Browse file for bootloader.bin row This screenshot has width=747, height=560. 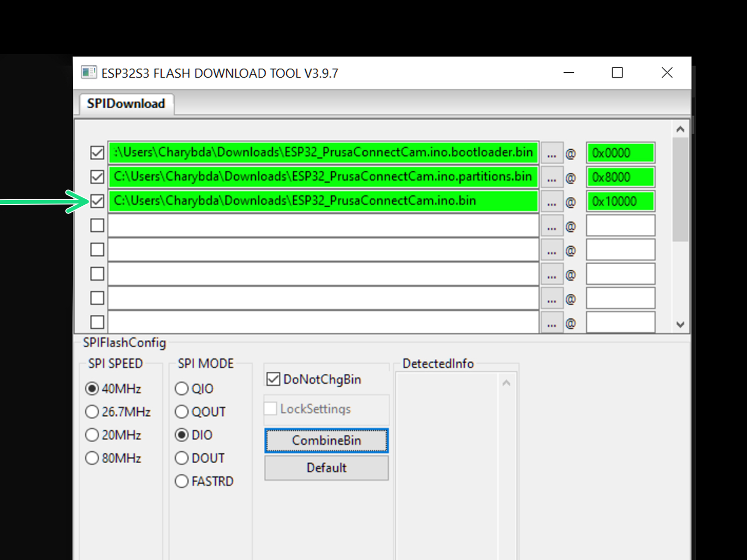552,153
